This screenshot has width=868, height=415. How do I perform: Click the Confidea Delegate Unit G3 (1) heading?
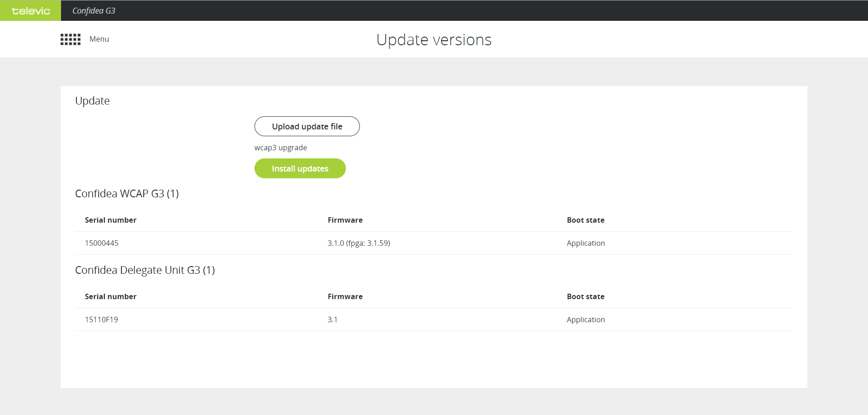145,270
